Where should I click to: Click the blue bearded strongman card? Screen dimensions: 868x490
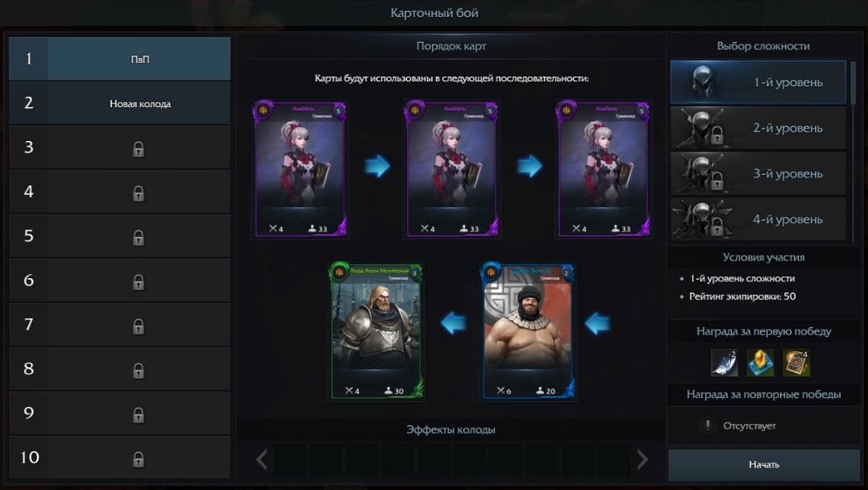[x=528, y=331]
